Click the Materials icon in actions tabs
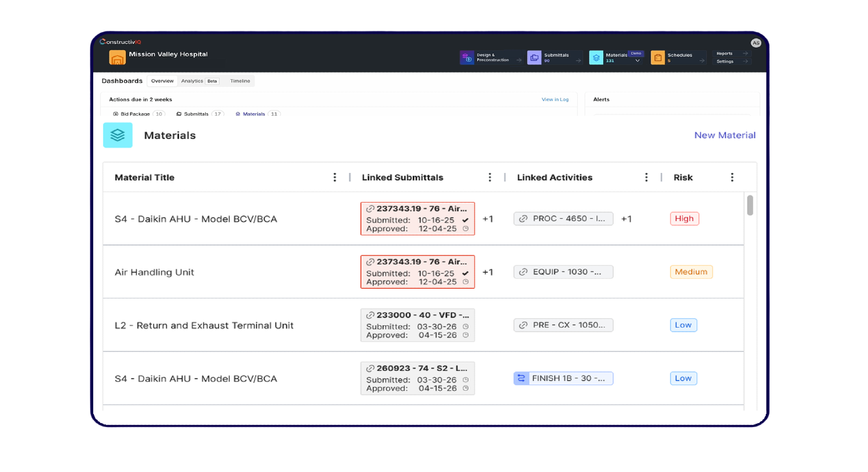Screen dimensions: 868x472 (238, 114)
